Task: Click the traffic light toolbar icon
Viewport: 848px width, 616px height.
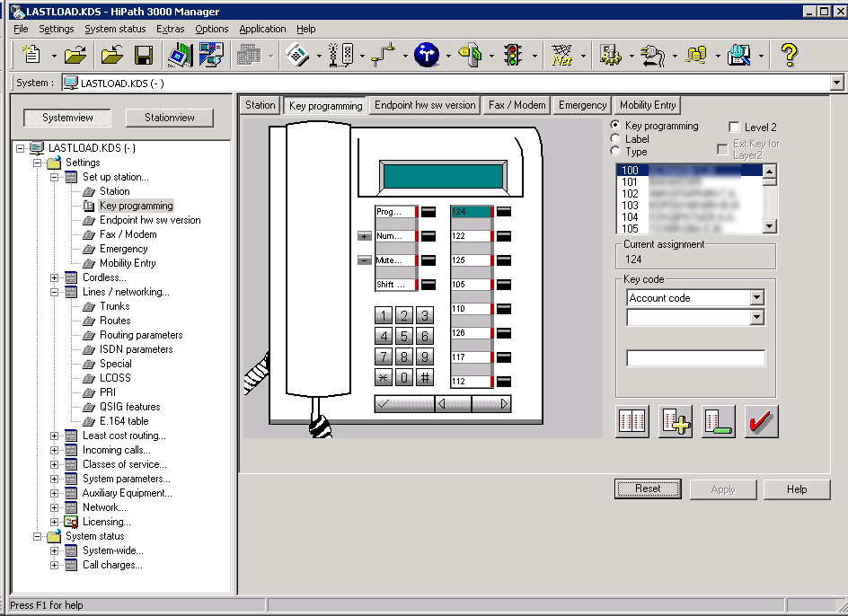Action: click(x=513, y=55)
